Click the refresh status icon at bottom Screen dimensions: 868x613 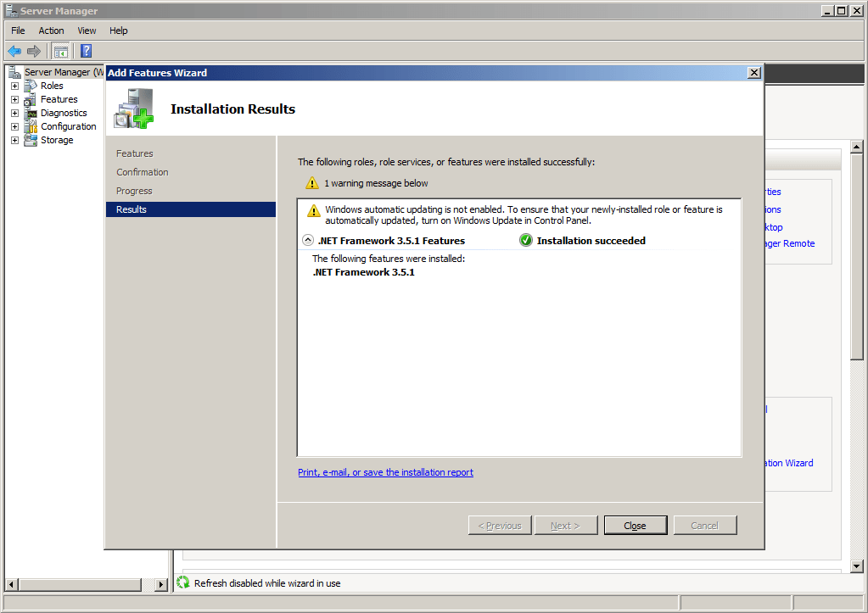pos(183,582)
